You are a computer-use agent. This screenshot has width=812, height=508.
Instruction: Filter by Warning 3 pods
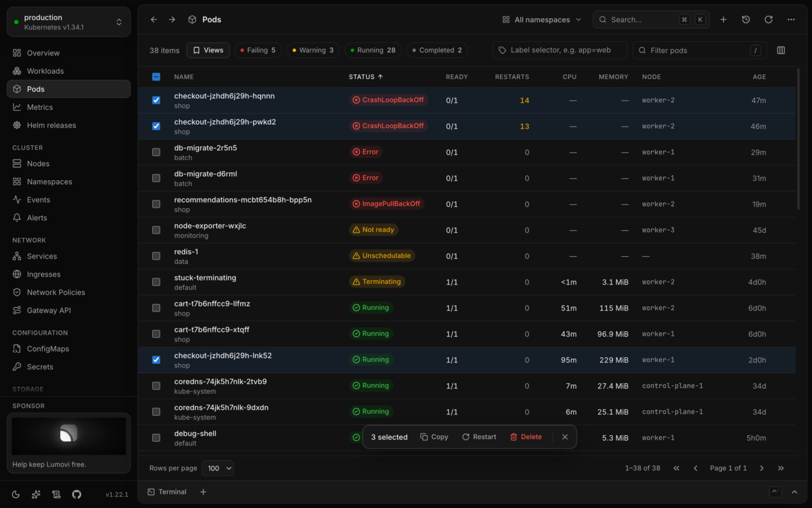click(x=313, y=50)
